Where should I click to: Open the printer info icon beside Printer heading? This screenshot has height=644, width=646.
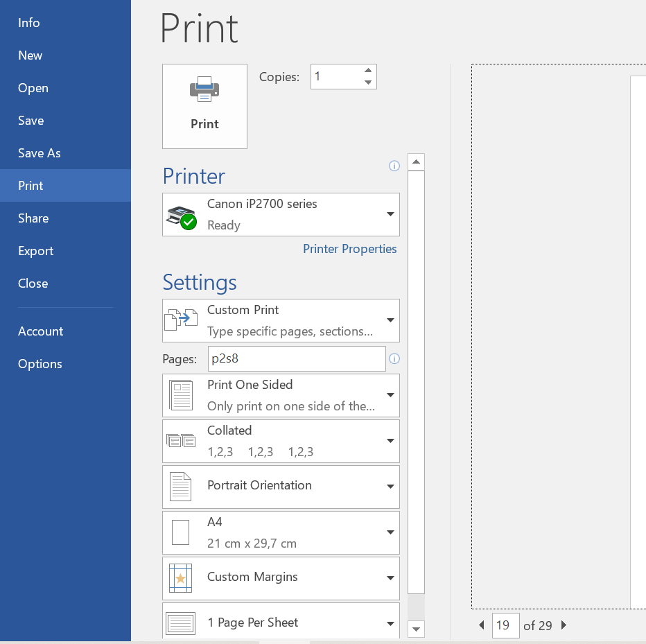tap(394, 166)
